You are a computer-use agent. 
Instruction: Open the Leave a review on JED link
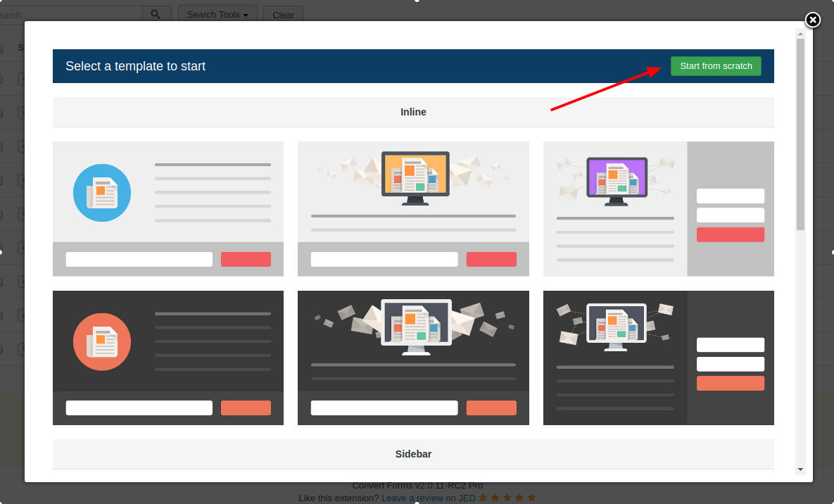pyautogui.click(x=428, y=498)
